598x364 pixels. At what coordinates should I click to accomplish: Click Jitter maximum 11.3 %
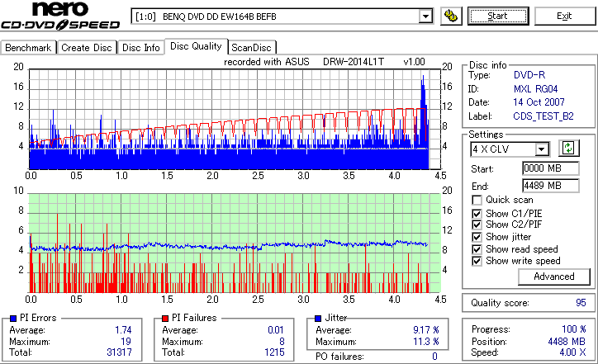[426, 342]
